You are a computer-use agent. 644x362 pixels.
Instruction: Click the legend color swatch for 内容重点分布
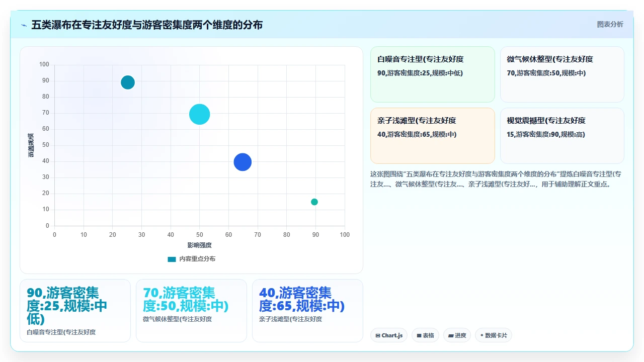pyautogui.click(x=172, y=259)
